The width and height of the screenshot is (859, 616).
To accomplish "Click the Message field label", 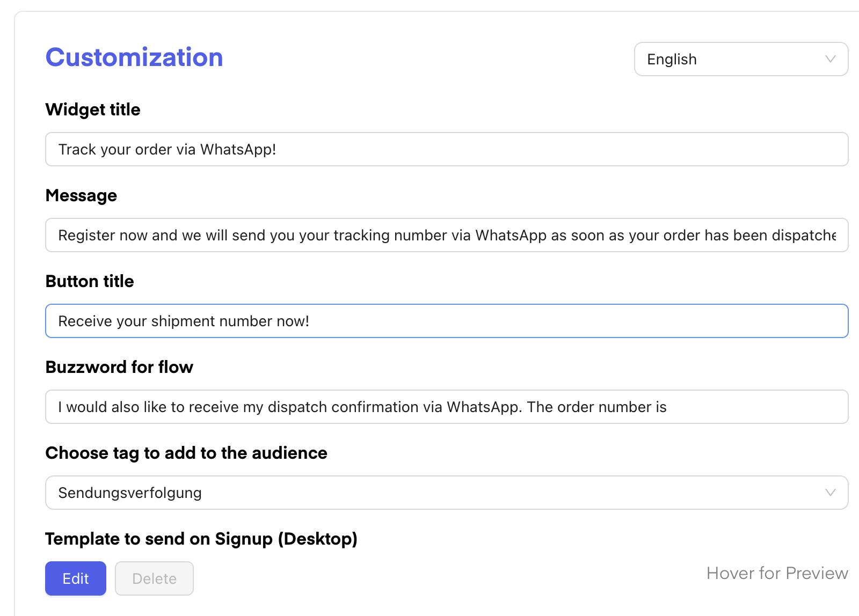I will coord(81,195).
